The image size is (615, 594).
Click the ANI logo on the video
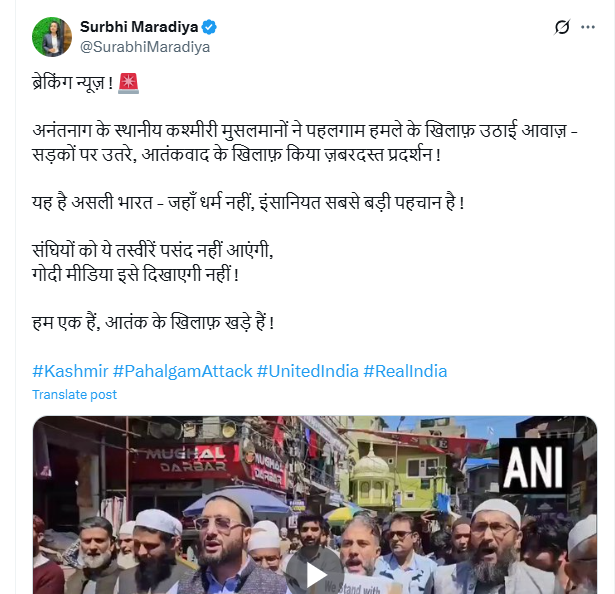pyautogui.click(x=533, y=466)
